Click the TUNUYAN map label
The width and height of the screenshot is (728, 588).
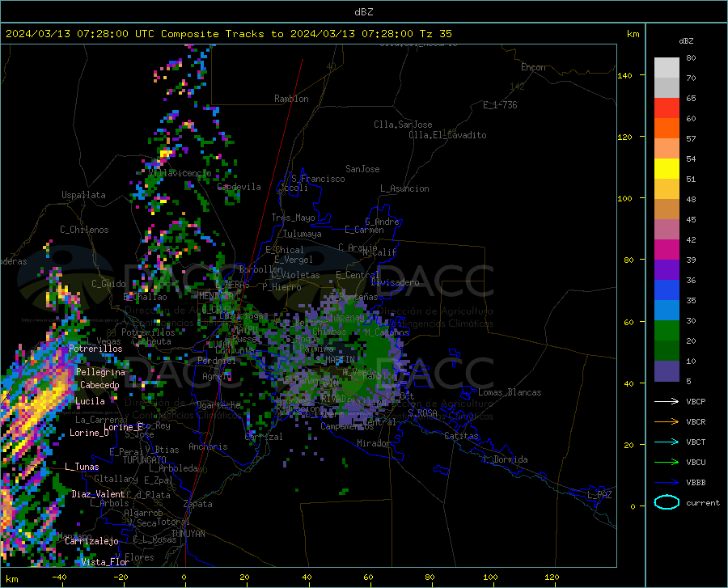[188, 534]
